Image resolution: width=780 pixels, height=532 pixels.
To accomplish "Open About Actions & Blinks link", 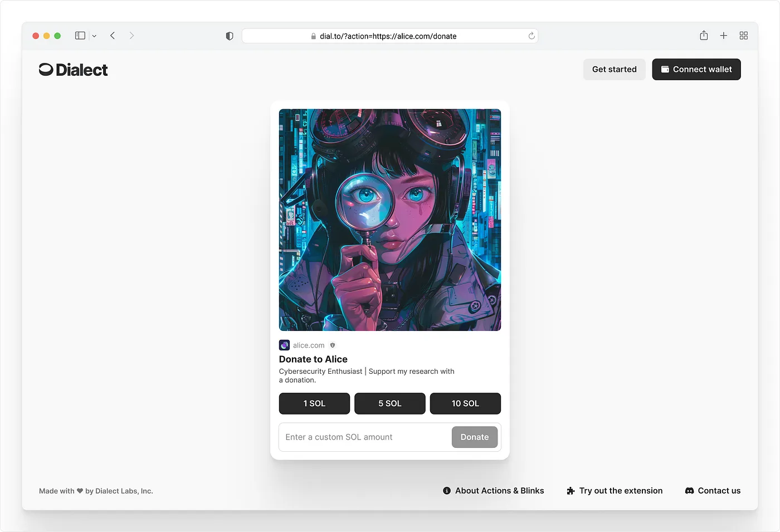I will (494, 491).
